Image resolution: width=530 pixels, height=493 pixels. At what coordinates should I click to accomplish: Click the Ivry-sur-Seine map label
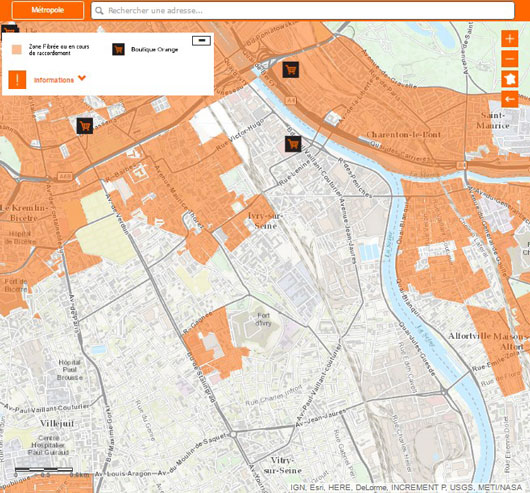point(265,221)
